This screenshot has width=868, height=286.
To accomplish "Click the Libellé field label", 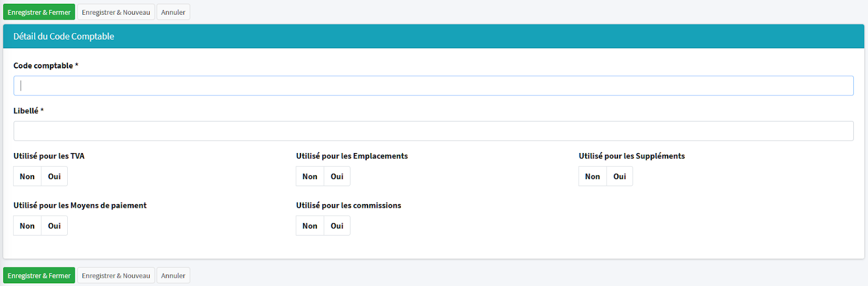I will [26, 111].
